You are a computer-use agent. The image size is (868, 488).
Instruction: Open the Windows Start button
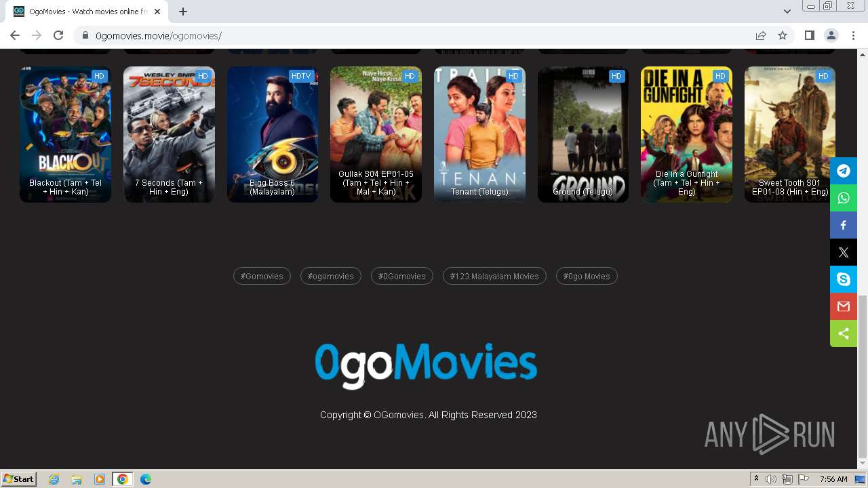[x=19, y=479]
